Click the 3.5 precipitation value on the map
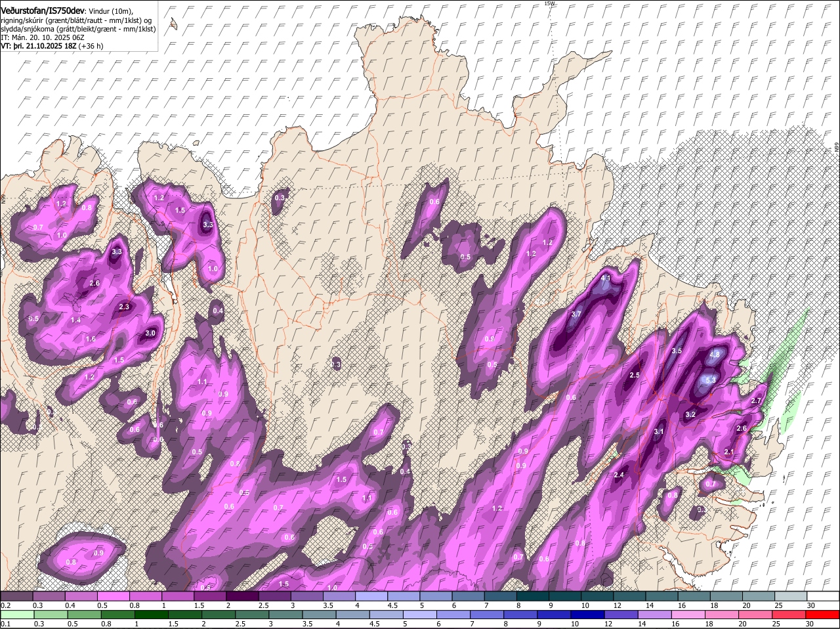840x629 pixels. 677,351
